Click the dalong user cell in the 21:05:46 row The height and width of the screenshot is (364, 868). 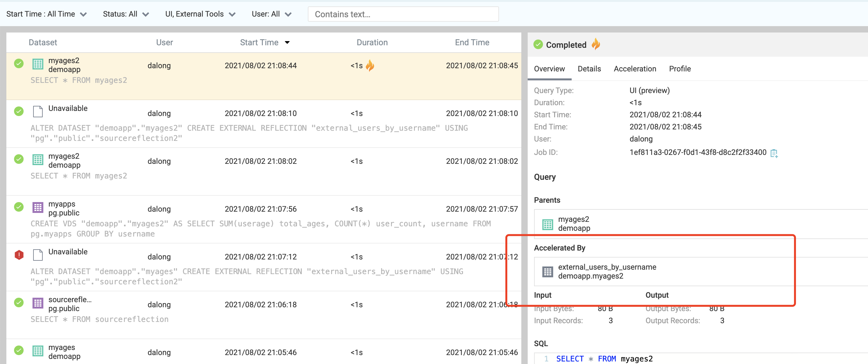click(159, 353)
